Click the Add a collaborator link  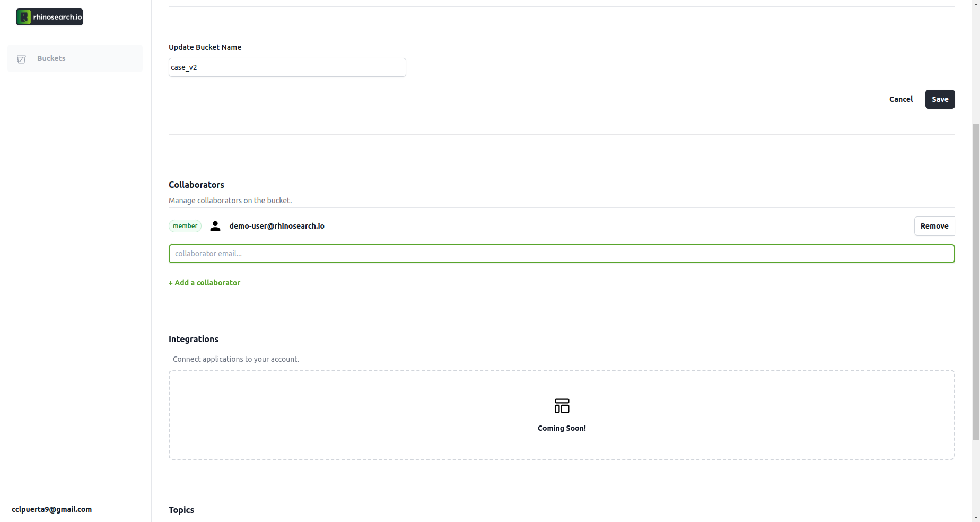point(204,283)
